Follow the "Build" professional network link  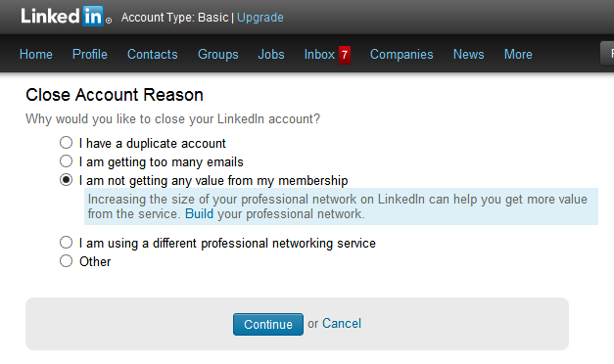point(200,214)
